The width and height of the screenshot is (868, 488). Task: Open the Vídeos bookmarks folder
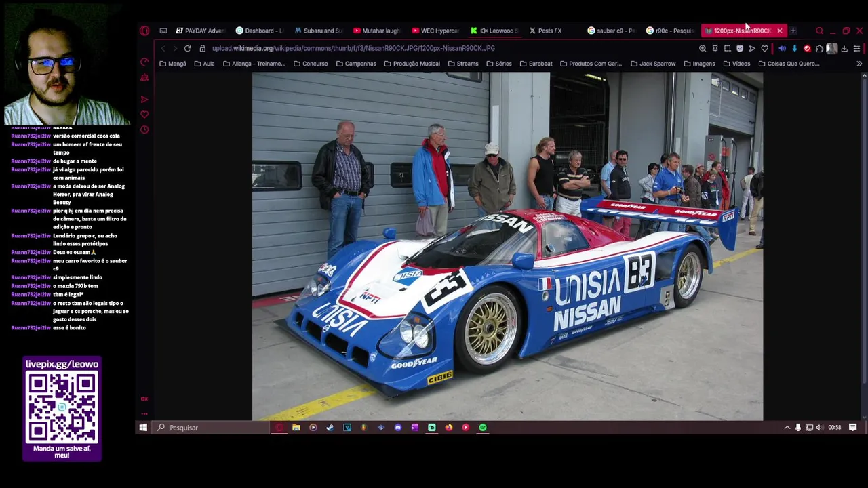pos(736,64)
